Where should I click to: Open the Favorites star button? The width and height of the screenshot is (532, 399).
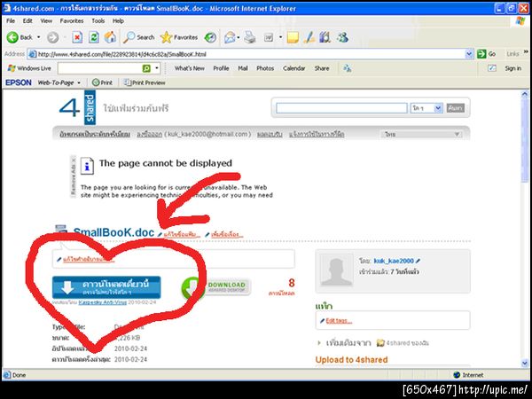pos(179,37)
